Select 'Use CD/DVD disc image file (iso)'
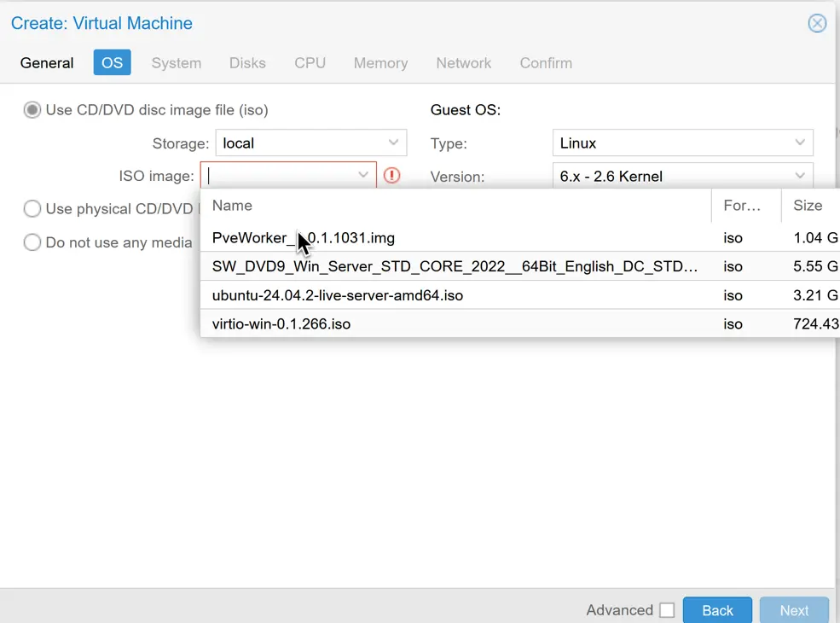This screenshot has height=623, width=840. 32,109
